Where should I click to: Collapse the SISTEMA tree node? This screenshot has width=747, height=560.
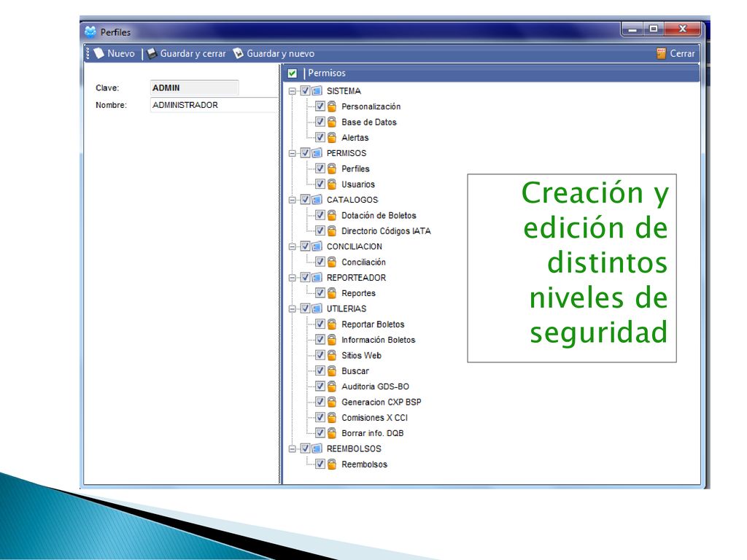point(292,91)
